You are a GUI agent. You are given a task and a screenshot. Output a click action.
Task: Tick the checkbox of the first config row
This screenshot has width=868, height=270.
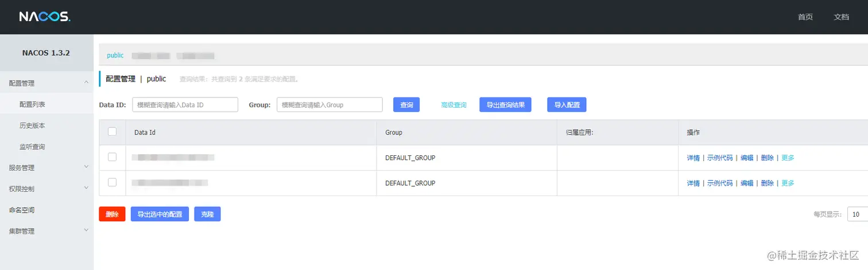click(113, 157)
